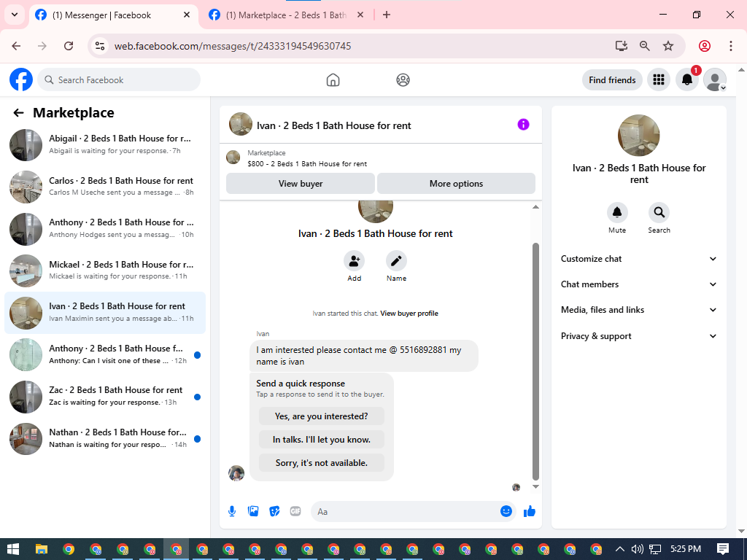Open the Windows notification center

(723, 549)
